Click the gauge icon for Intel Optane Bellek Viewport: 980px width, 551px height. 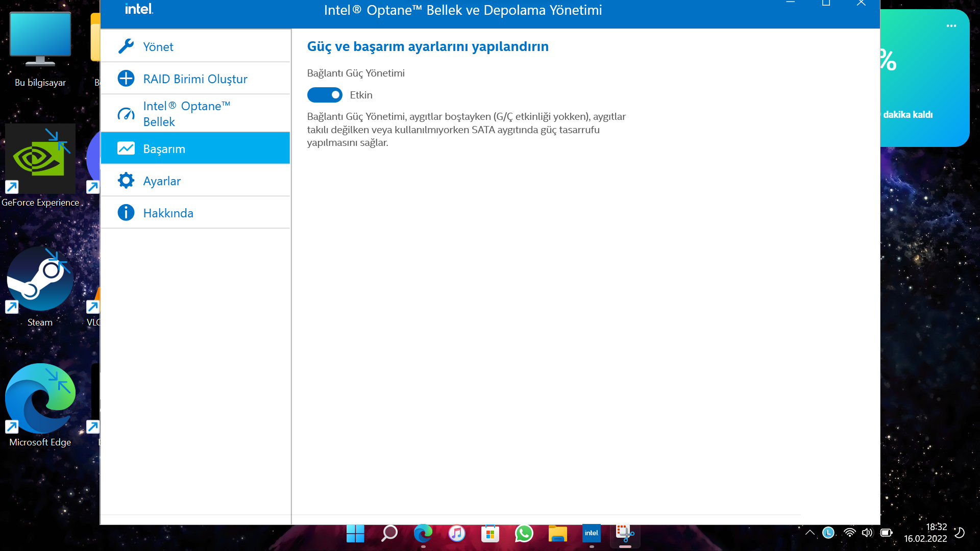pos(126,114)
